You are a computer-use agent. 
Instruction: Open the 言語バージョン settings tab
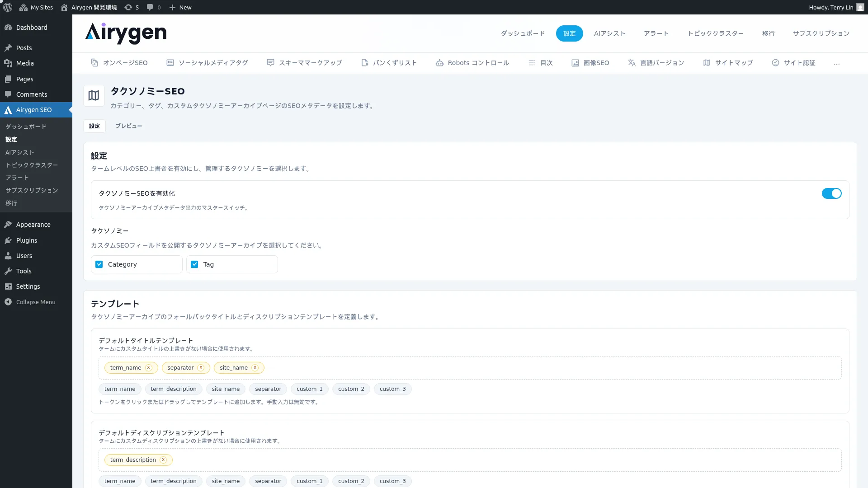pyautogui.click(x=656, y=63)
